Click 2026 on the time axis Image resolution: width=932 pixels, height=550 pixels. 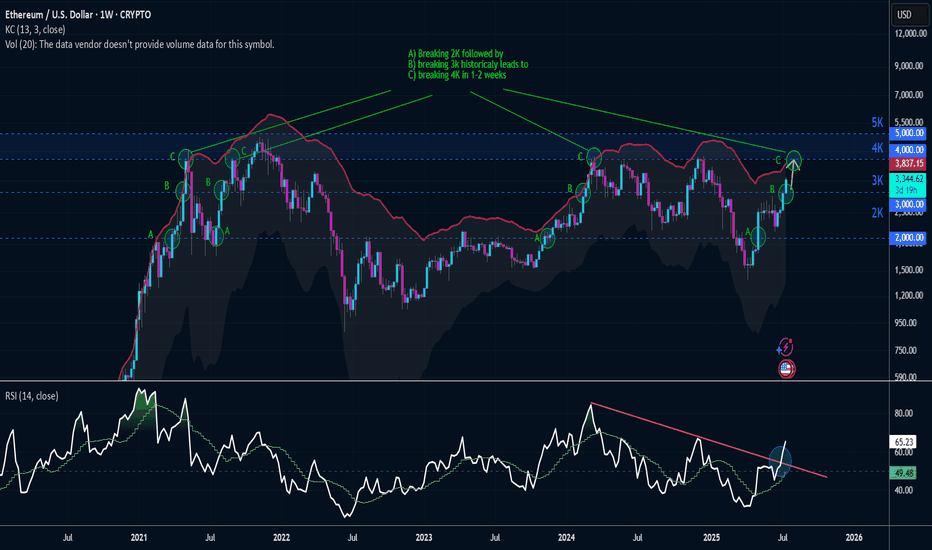(x=854, y=537)
